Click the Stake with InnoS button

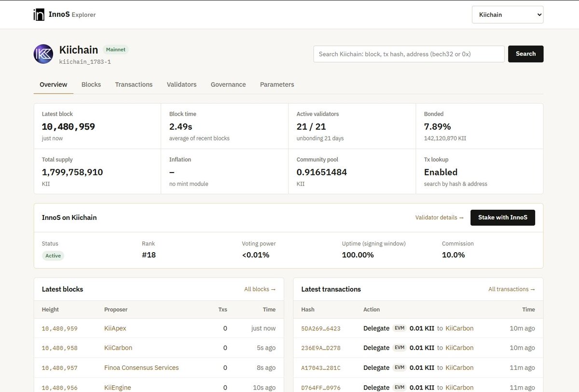[503, 217]
